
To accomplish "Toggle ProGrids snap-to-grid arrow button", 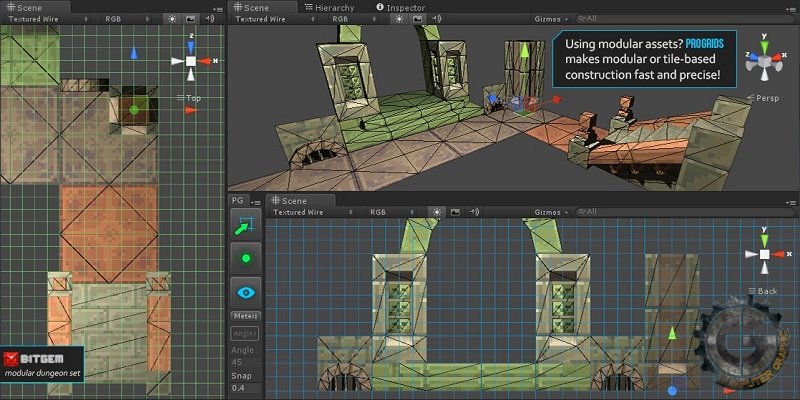I will point(245,223).
